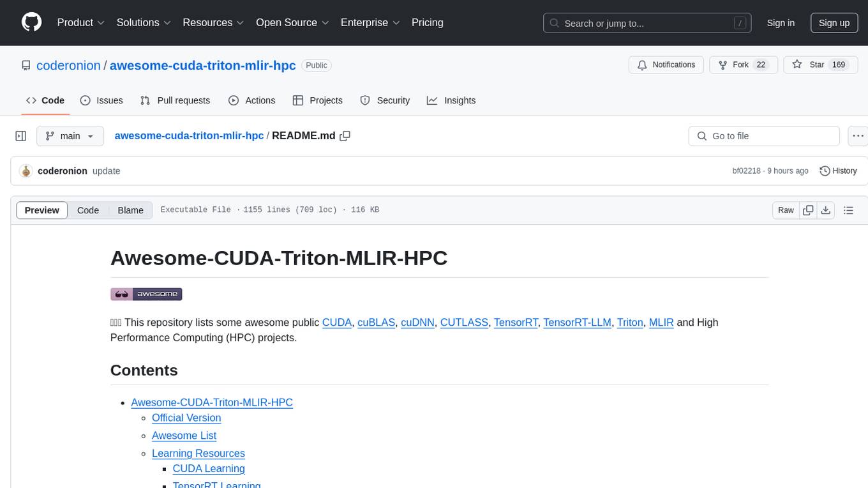Click the Awesome badge image
The height and width of the screenshot is (488, 868).
pos(146,294)
